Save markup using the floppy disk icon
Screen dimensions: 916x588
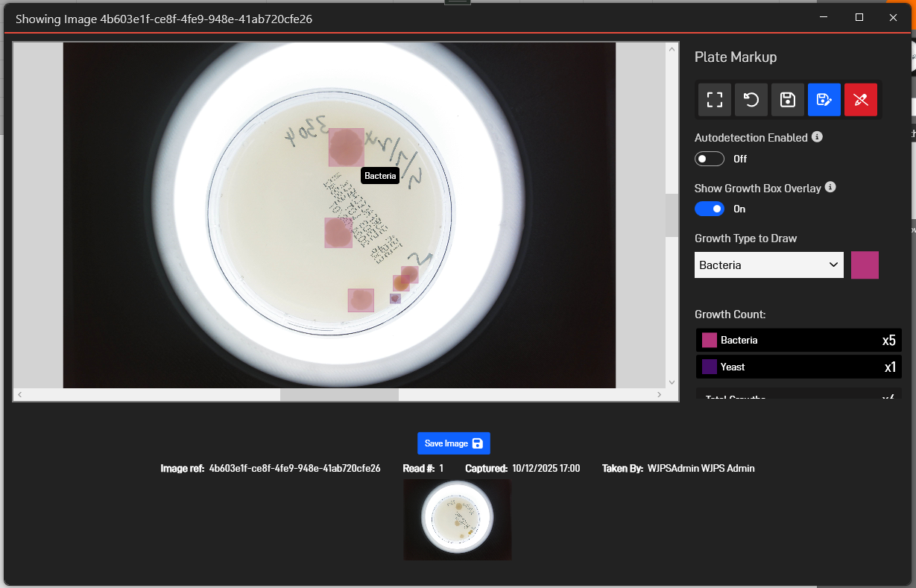pyautogui.click(x=787, y=99)
